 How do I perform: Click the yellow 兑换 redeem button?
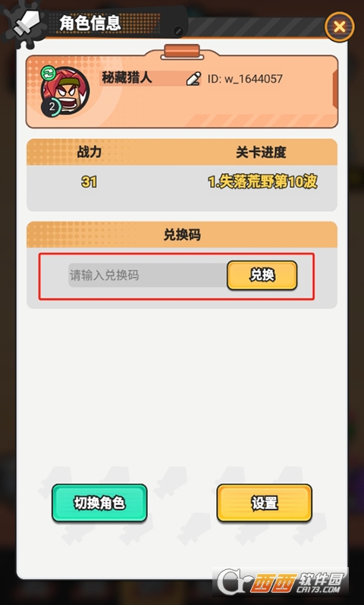pos(262,275)
